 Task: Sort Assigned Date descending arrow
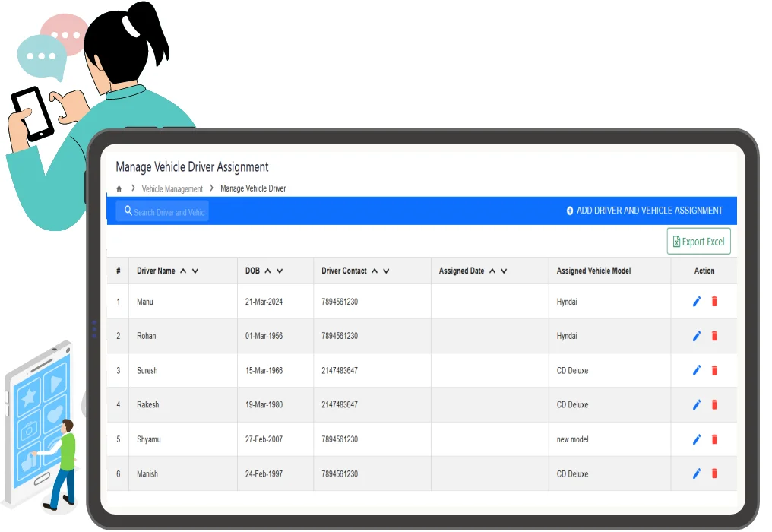tap(505, 271)
